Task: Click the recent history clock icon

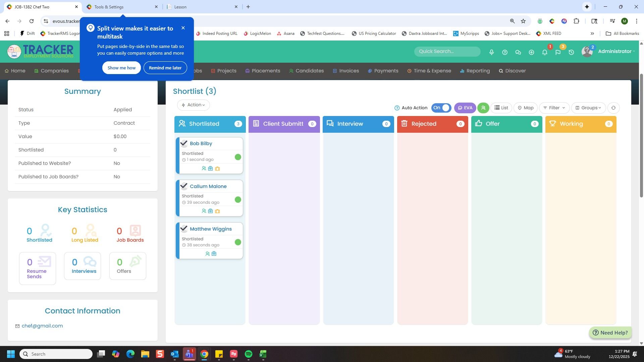Action: pyautogui.click(x=571, y=52)
